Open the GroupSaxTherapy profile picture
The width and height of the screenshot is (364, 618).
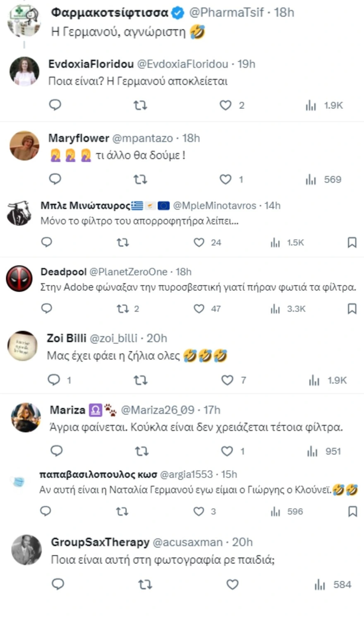tap(26, 550)
